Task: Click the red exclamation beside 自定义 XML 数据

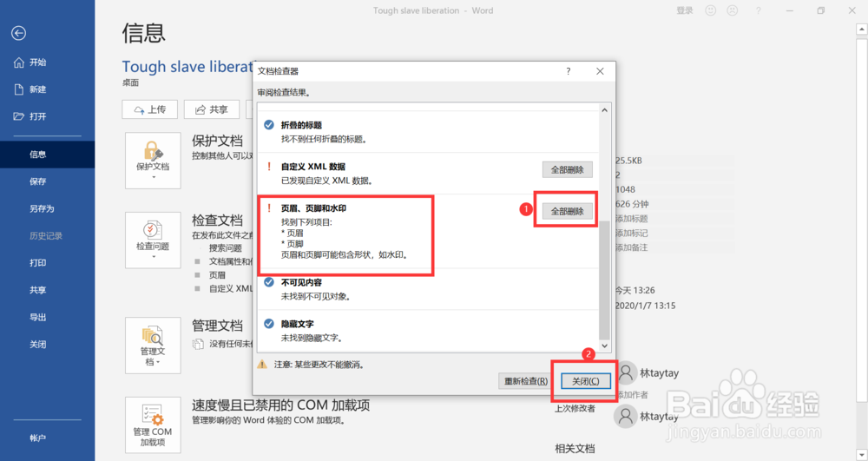Action: click(x=269, y=167)
